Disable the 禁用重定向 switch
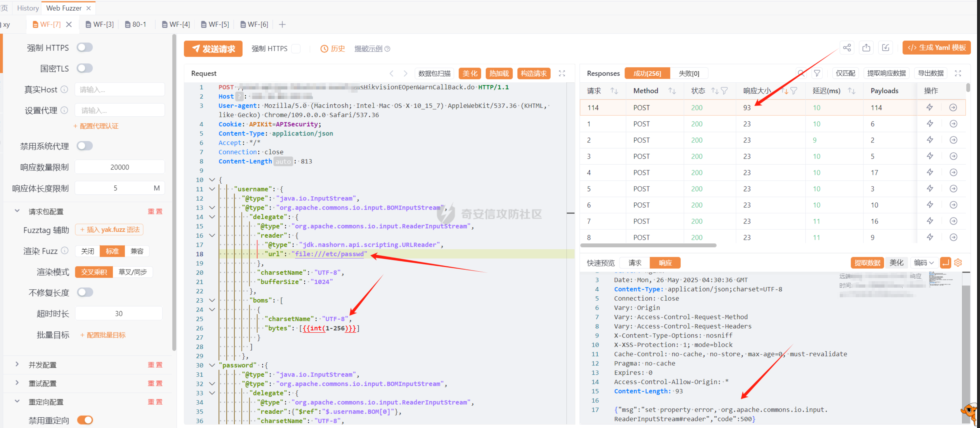 click(84, 420)
